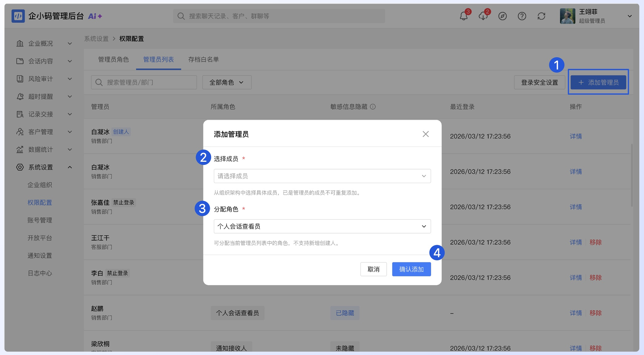Screen dimensions: 644x355
Task: Expand the 超时提醒 menu chevron
Action: point(70,97)
